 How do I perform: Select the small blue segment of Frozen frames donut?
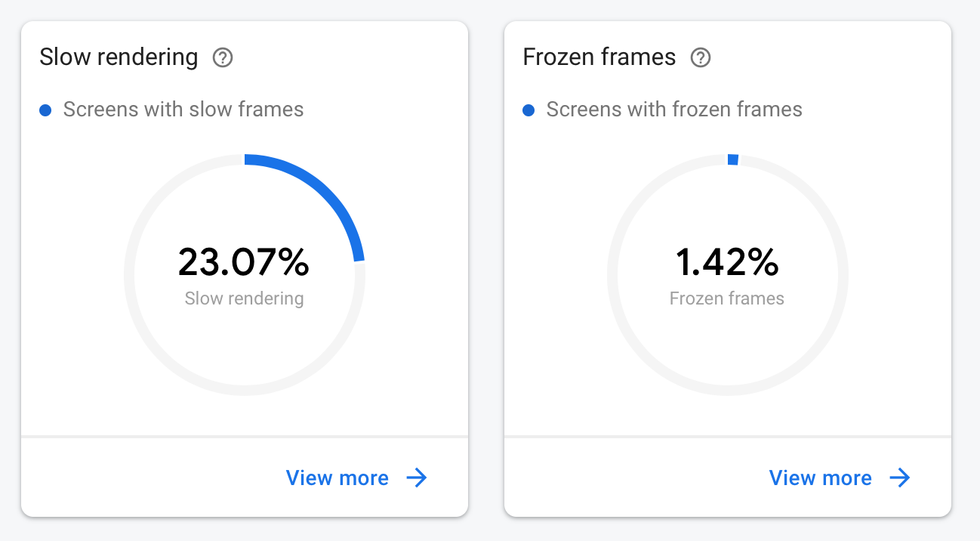[732, 159]
